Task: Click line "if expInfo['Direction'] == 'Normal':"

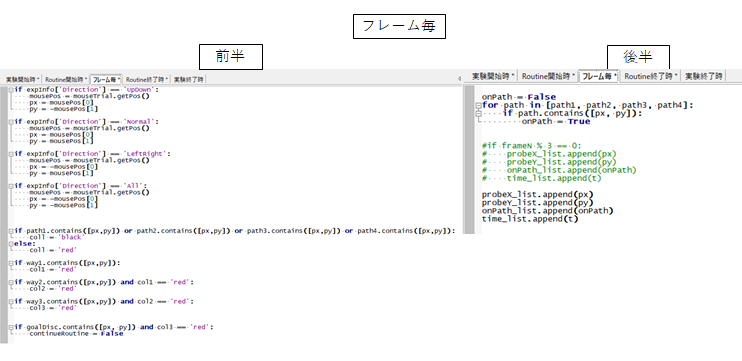Action: pyautogui.click(x=87, y=122)
